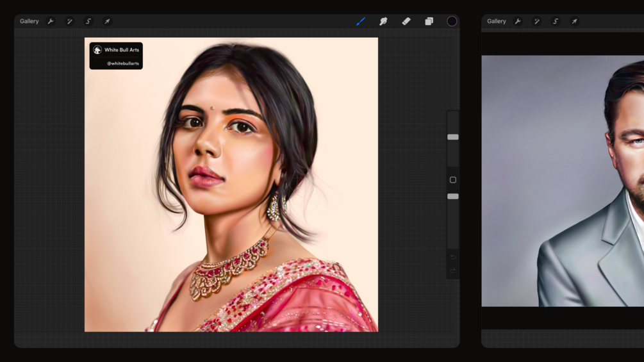The width and height of the screenshot is (644, 362).
Task: Select the Brush tool in left window
Action: point(361,21)
